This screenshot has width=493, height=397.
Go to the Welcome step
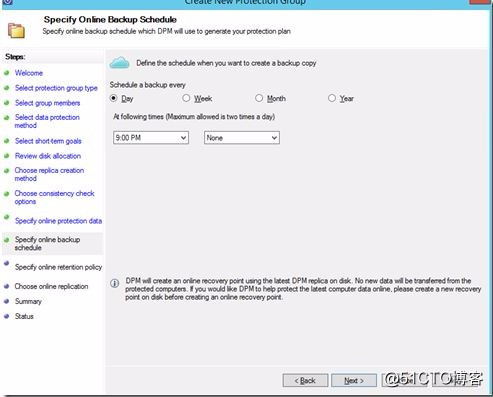click(29, 73)
